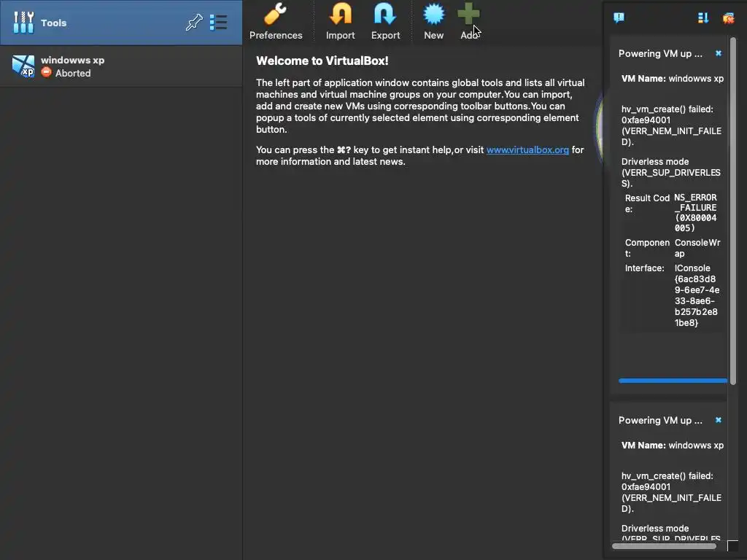
Task: Click the first VM Name: windowws xp text
Action: tap(672, 79)
